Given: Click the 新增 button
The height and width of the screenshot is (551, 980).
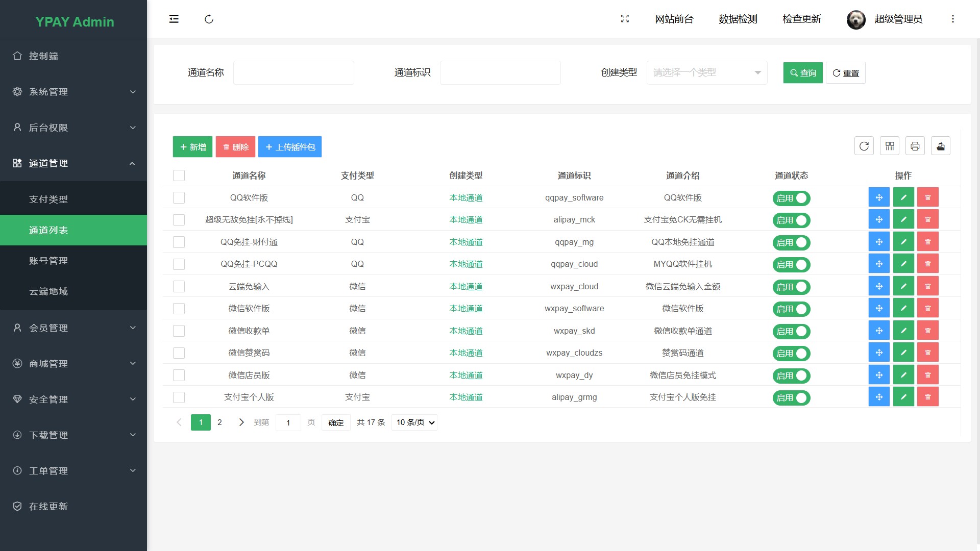Looking at the screenshot, I should click(x=192, y=146).
